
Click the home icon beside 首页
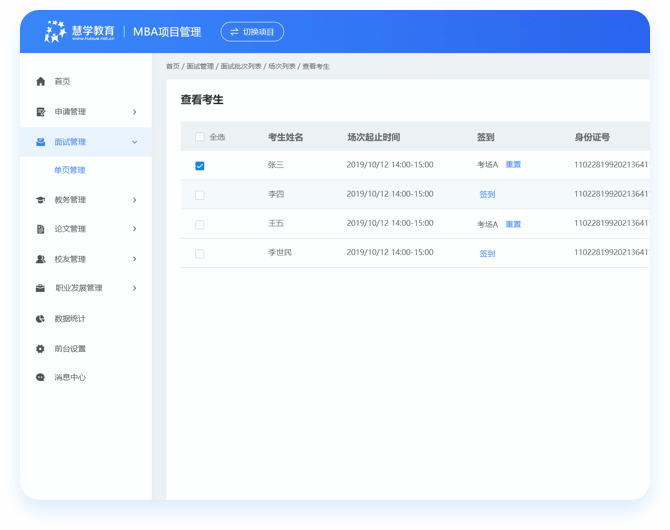[40, 81]
